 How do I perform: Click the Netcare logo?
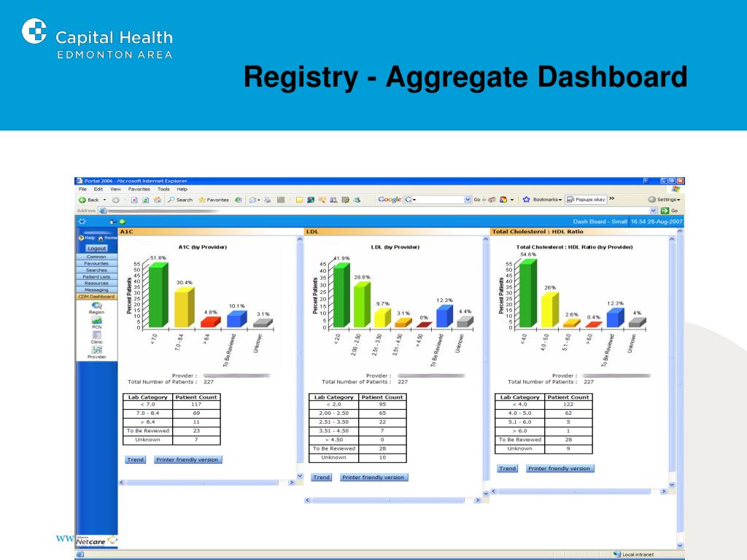[97, 541]
